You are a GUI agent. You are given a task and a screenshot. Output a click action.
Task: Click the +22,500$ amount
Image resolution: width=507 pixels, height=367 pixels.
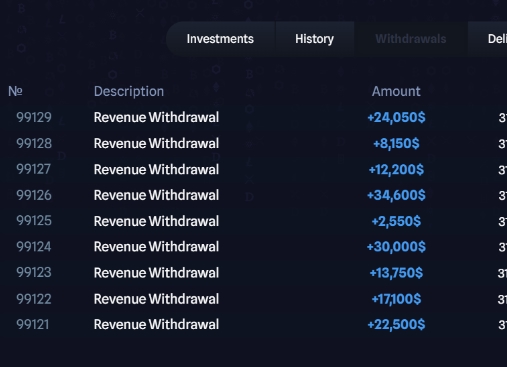396,324
